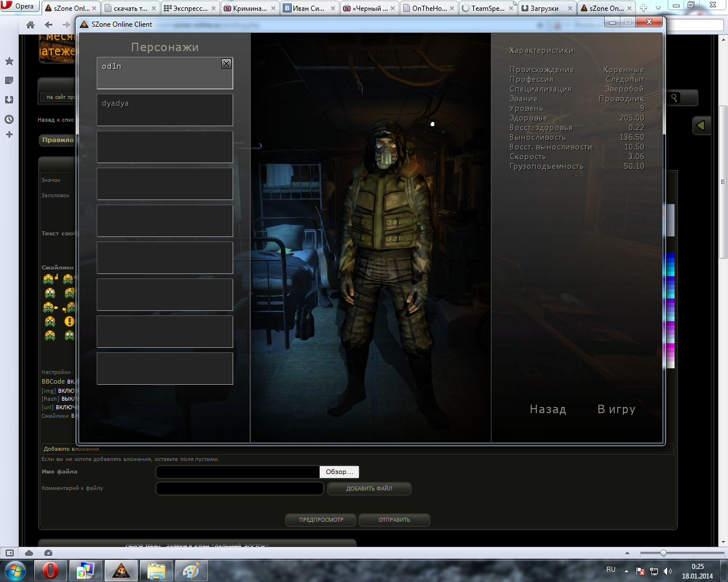Image resolution: width=728 pixels, height=582 pixels.
Task: Add a new sidebar panel with plus icon
Action: pos(9,135)
